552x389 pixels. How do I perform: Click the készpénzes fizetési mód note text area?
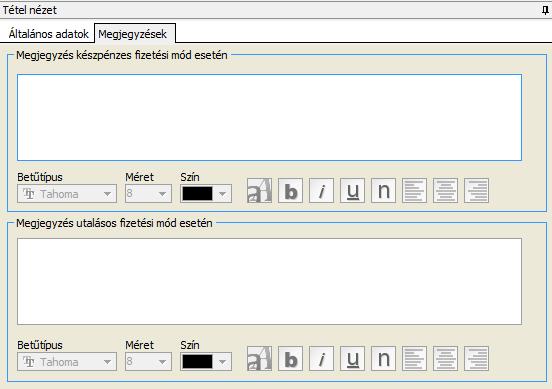(x=269, y=117)
